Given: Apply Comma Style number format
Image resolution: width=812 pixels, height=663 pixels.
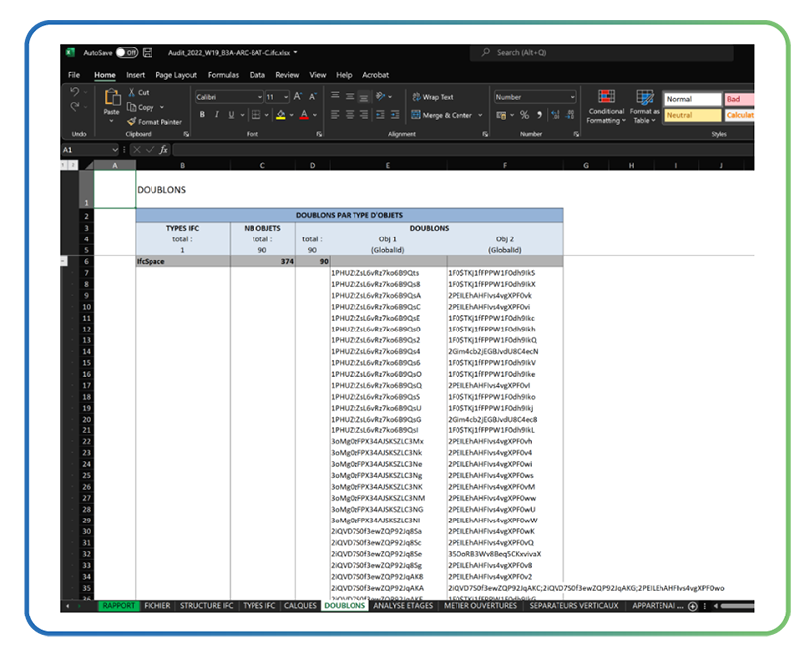Looking at the screenshot, I should tap(539, 115).
